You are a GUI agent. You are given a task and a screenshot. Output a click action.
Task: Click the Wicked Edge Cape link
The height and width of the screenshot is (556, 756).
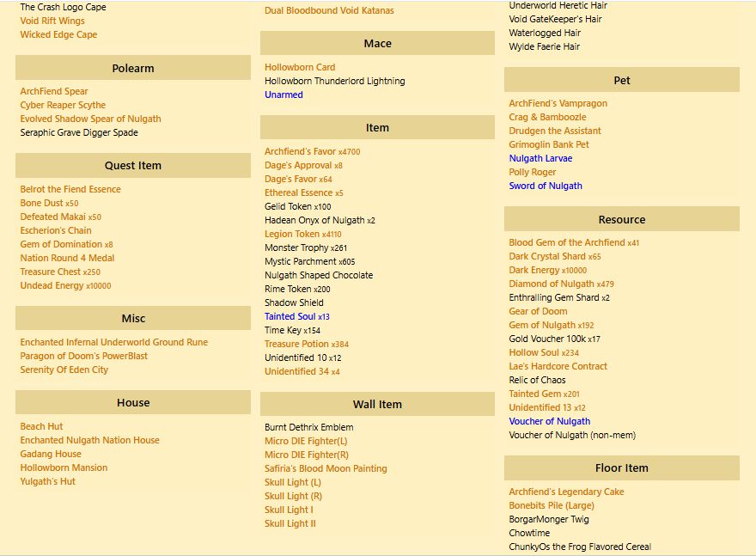coord(58,34)
